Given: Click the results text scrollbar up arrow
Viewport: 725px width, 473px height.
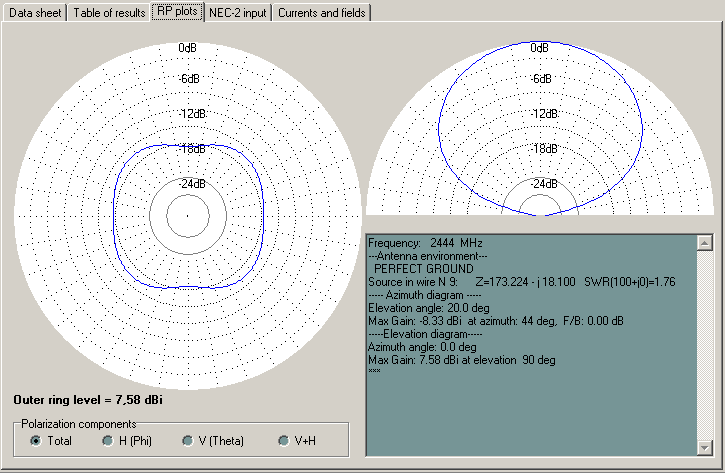Looking at the screenshot, I should [x=703, y=243].
